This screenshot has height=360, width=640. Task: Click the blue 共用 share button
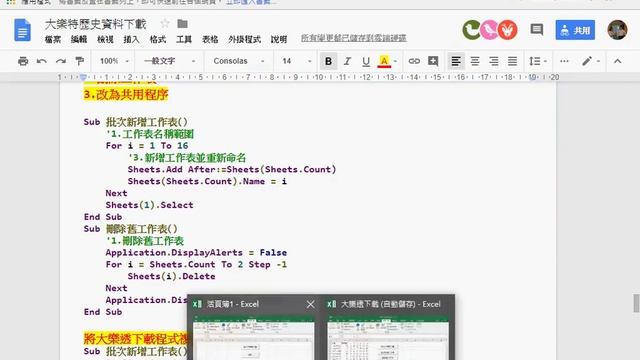pos(575,30)
